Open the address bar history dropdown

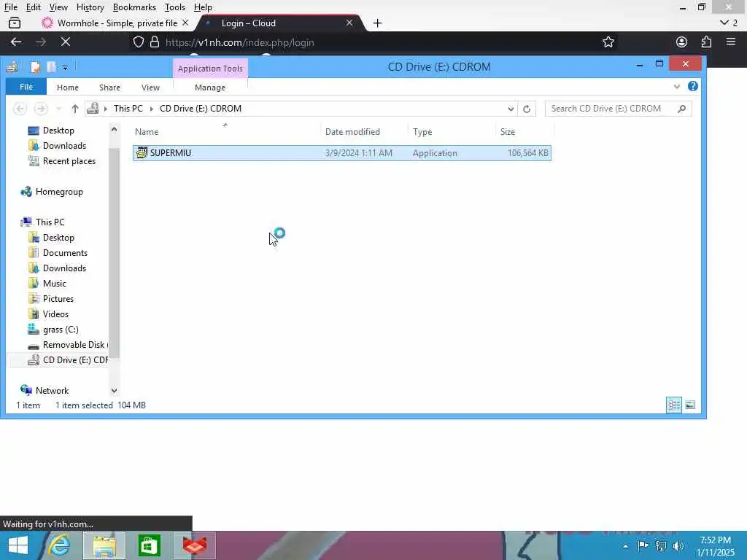coord(511,109)
